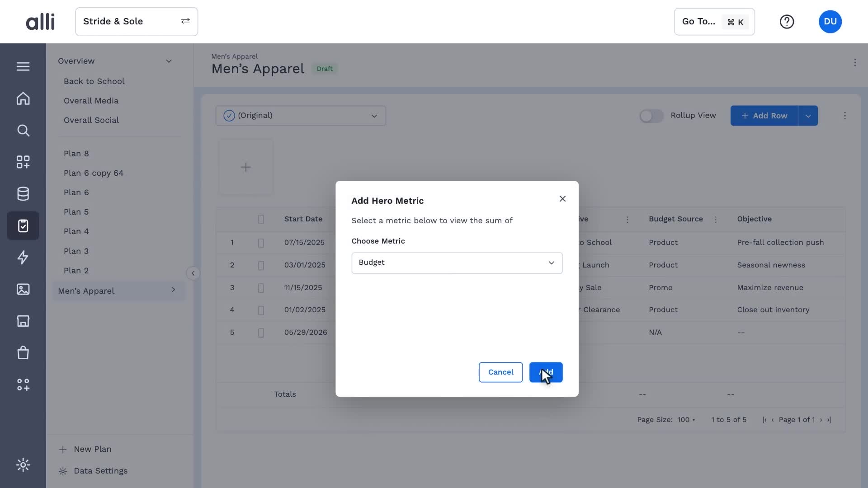
Task: Open the shopping bag sidebar icon
Action: click(x=23, y=352)
